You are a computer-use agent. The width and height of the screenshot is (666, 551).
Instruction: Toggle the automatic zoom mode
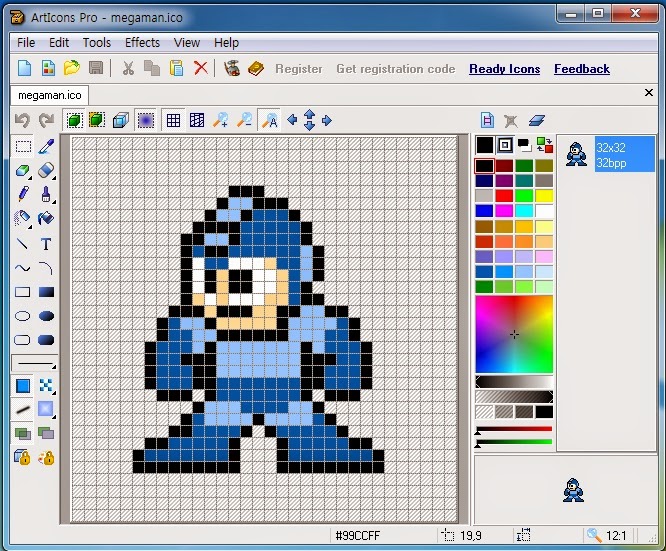pyautogui.click(x=269, y=121)
